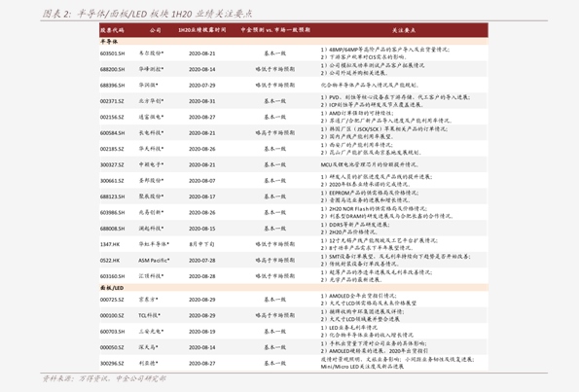
Task: Click the MCU及锂电池管理芯片 focus point
Action: pyautogui.click(x=369, y=164)
